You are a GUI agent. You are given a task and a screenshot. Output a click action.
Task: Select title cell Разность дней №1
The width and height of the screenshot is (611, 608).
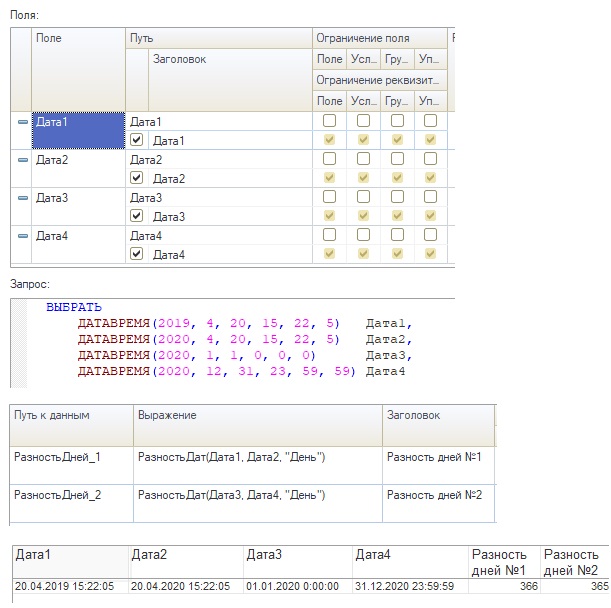pyautogui.click(x=438, y=465)
